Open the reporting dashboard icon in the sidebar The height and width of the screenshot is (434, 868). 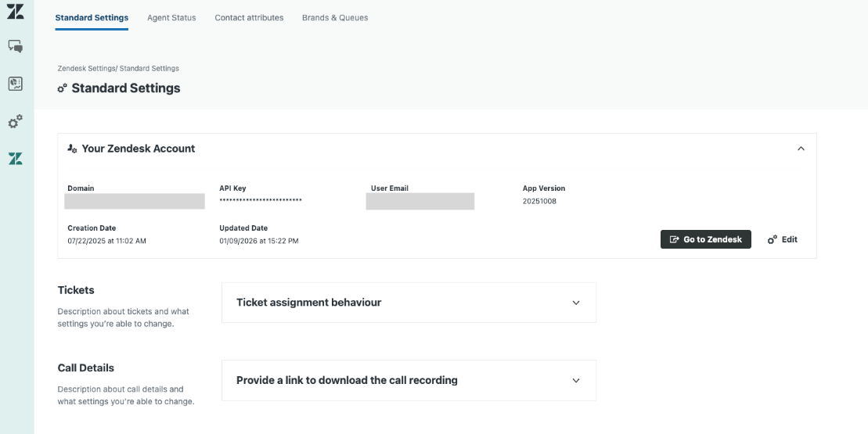tap(16, 84)
